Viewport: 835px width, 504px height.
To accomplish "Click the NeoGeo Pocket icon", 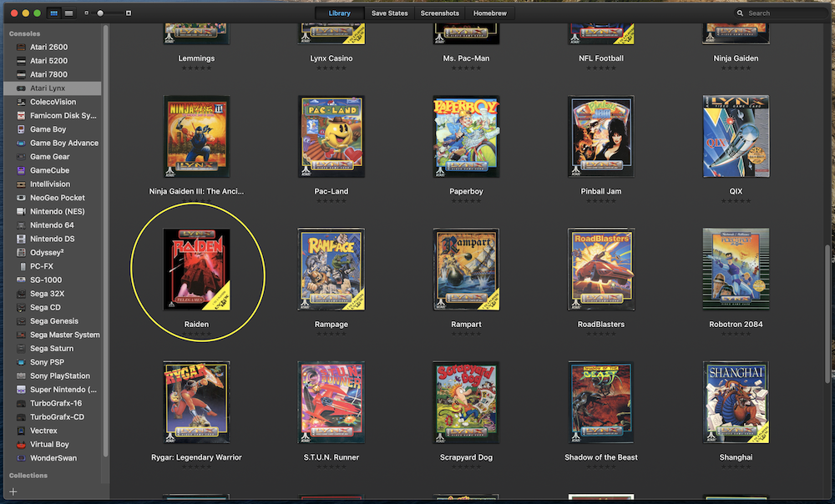I will tap(21, 198).
